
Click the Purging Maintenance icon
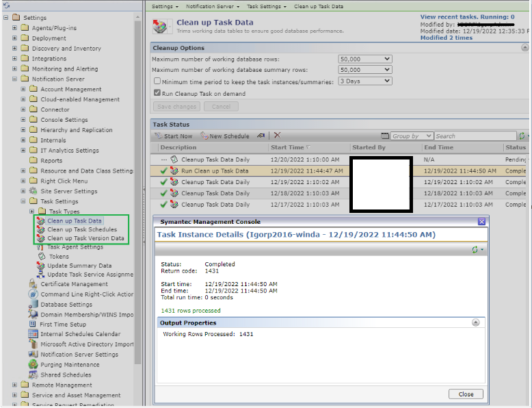coord(34,365)
